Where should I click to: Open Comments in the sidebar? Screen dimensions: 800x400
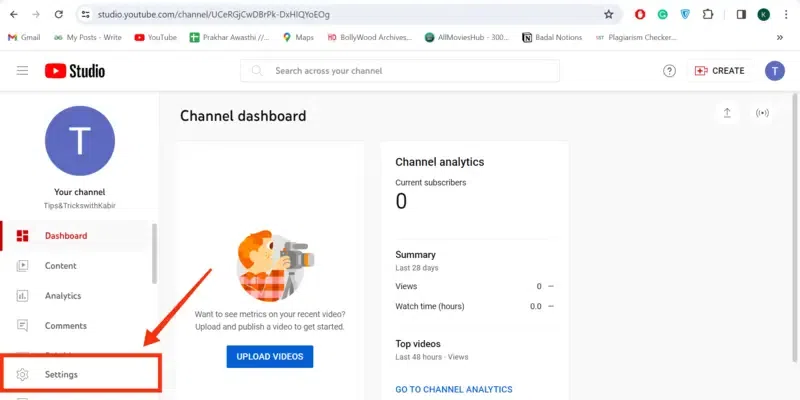65,326
